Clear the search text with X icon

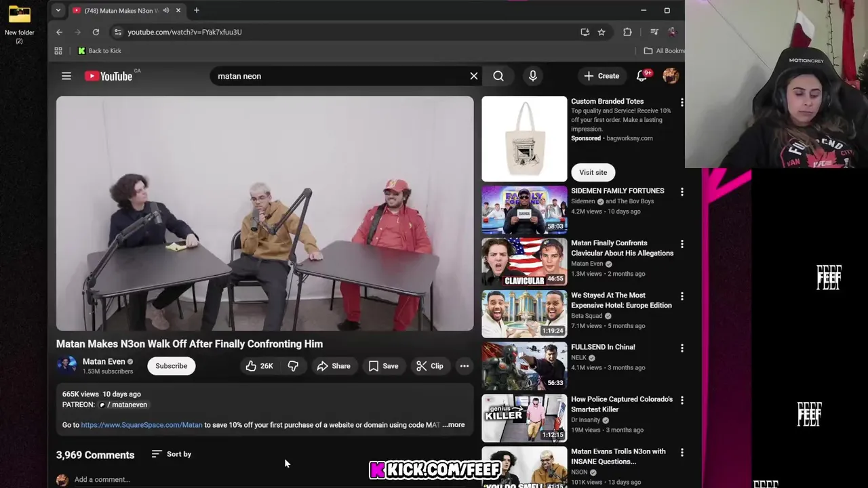pyautogui.click(x=474, y=76)
